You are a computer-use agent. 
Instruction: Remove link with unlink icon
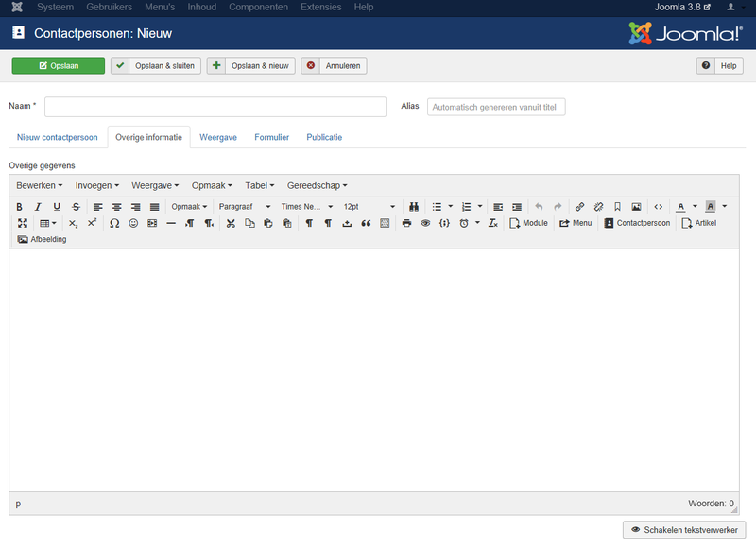(x=599, y=207)
